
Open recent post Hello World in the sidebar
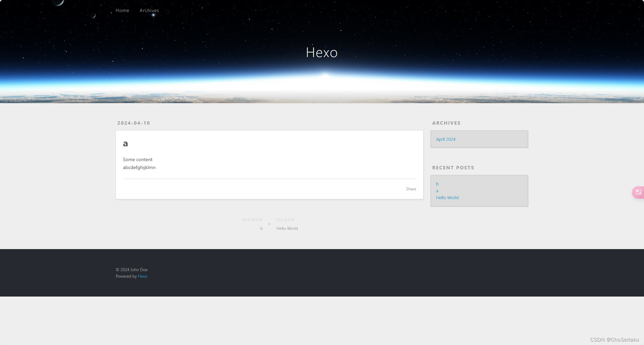447,198
